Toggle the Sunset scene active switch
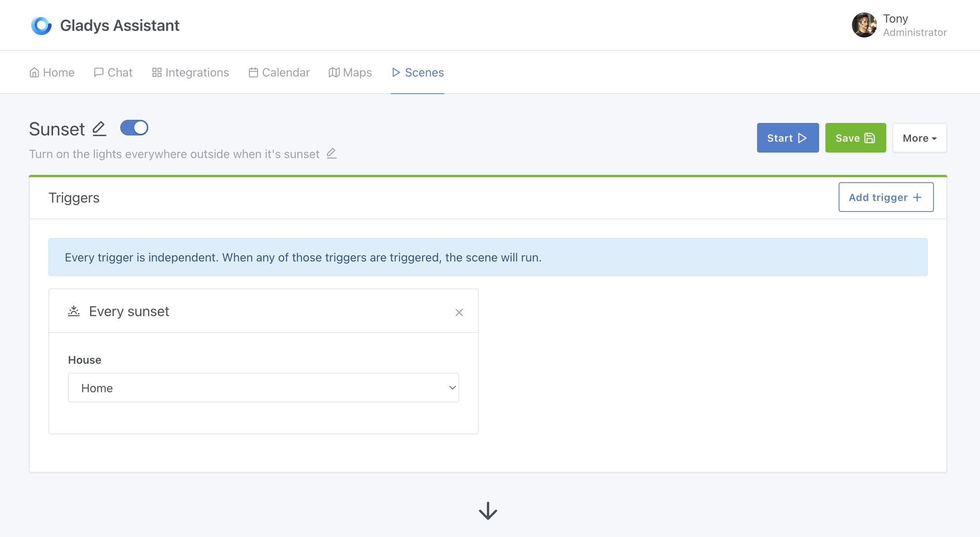Screen dimensions: 980x537 [x=134, y=128]
